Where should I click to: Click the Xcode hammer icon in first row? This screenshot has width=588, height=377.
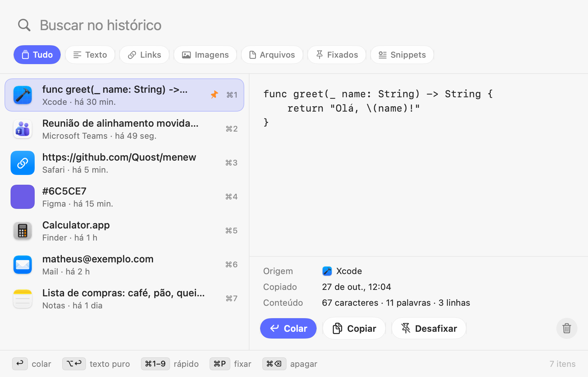tap(23, 95)
